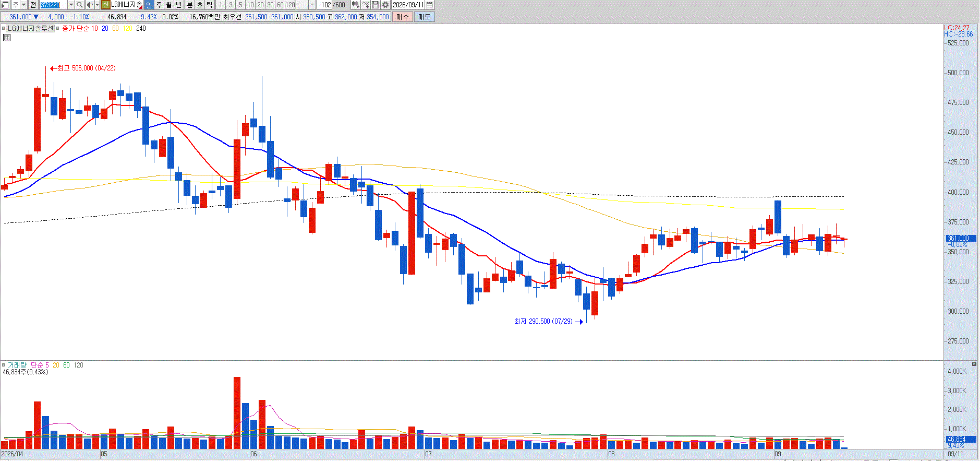Click the 매수 buy button
Viewport: 980px width, 461px height.
pos(403,17)
